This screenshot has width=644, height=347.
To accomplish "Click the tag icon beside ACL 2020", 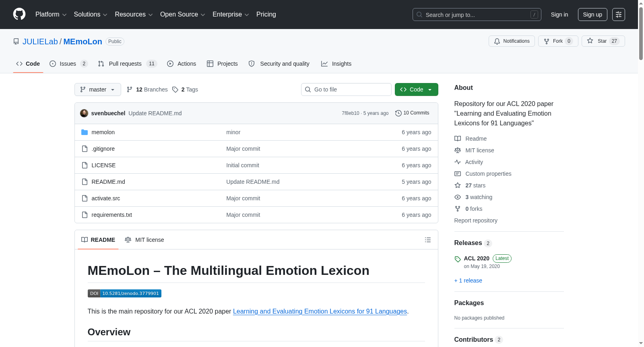I will pyautogui.click(x=458, y=259).
